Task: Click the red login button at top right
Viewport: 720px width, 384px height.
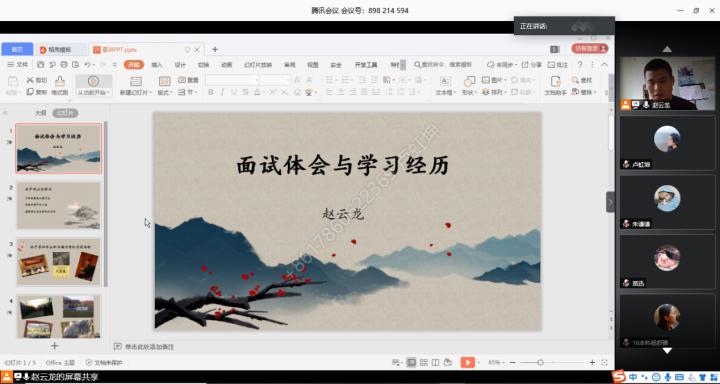Action: click(x=590, y=48)
